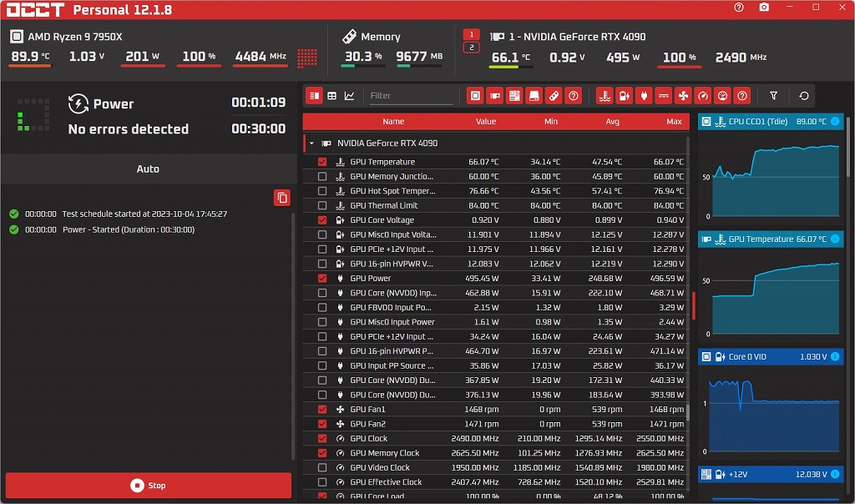This screenshot has width=855, height=504.
Task: Click the Auto mode button
Action: coord(148,169)
